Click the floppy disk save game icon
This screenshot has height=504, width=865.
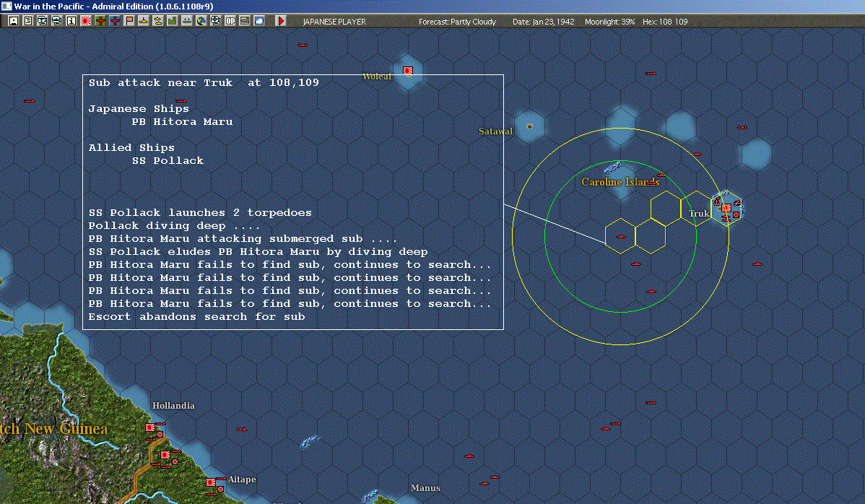coord(14,21)
